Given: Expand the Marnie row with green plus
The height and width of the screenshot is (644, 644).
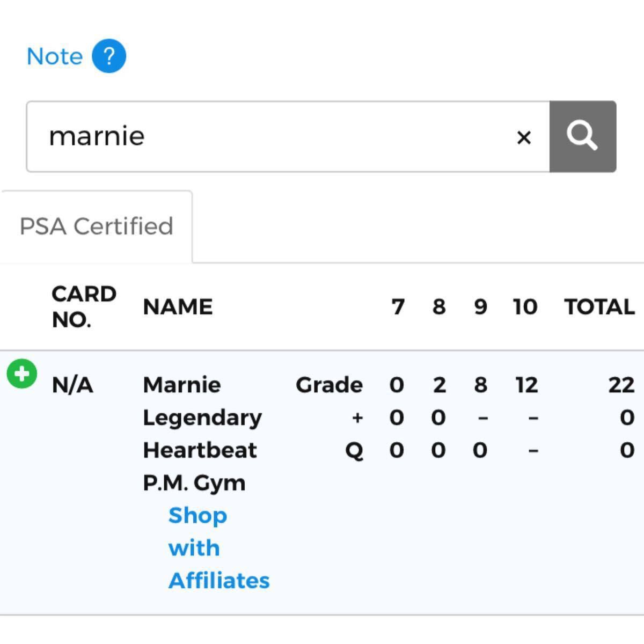Looking at the screenshot, I should point(22,374).
